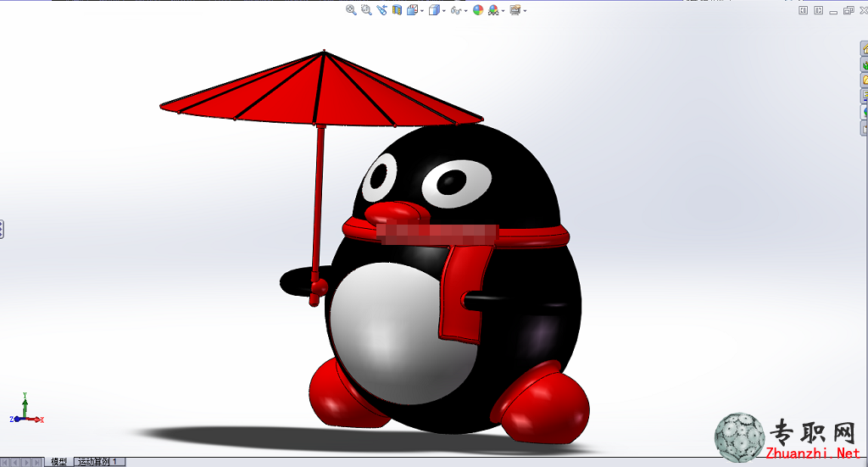Screen dimensions: 868x467
Task: Click the Hide/Show Items glasses icon
Action: (x=455, y=10)
